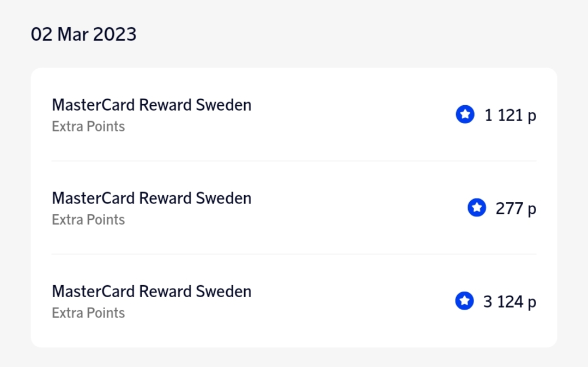The image size is (588, 367).
Task: Click the word Sweden in the first entry
Action: pyautogui.click(x=223, y=105)
